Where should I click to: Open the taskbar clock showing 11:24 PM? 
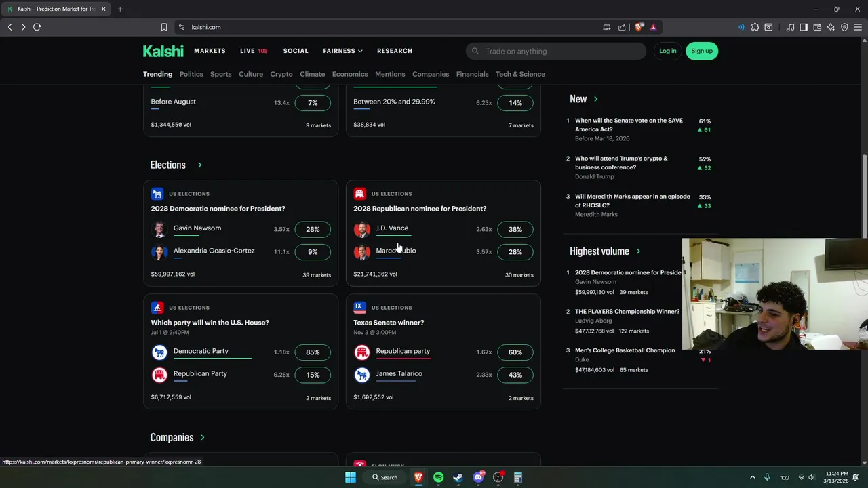coord(837,477)
